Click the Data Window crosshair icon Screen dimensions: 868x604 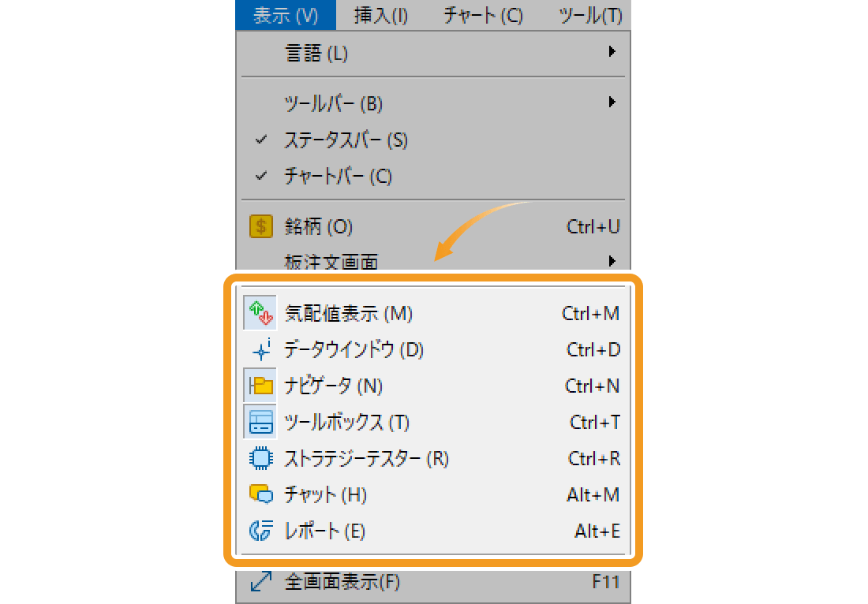(x=260, y=349)
